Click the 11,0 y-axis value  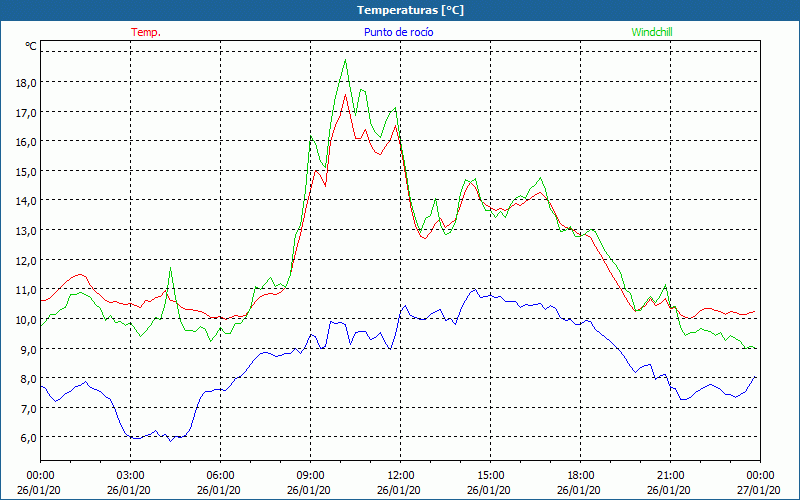[26, 290]
